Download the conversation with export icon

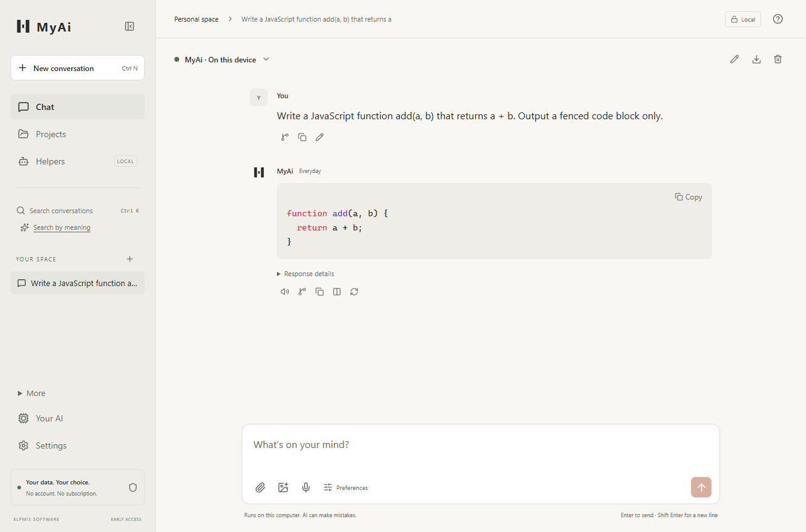click(x=756, y=59)
